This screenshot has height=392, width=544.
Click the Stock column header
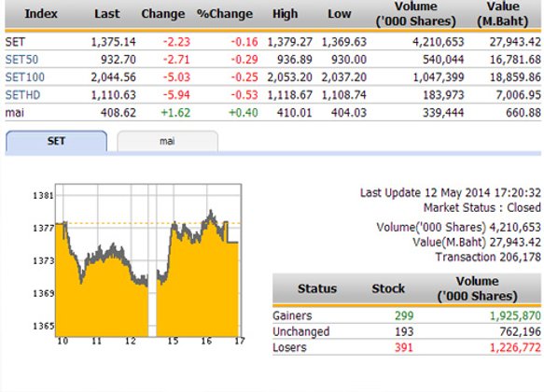pyautogui.click(x=388, y=288)
